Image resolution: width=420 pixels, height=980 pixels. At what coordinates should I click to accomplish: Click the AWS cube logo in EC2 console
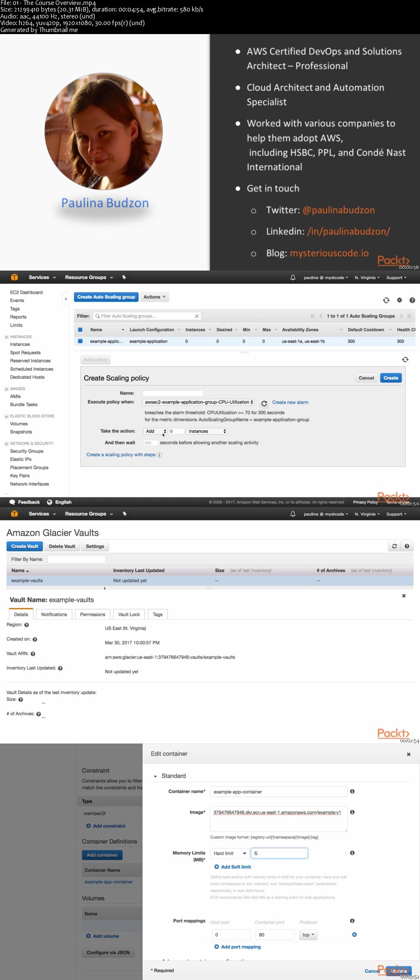point(14,277)
